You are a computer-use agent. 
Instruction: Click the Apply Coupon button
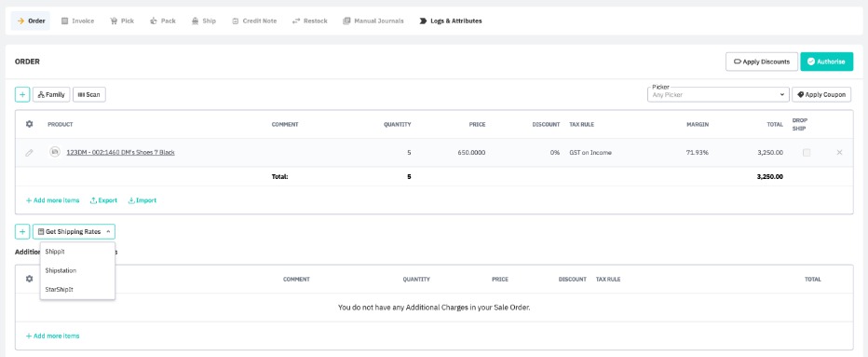(821, 95)
